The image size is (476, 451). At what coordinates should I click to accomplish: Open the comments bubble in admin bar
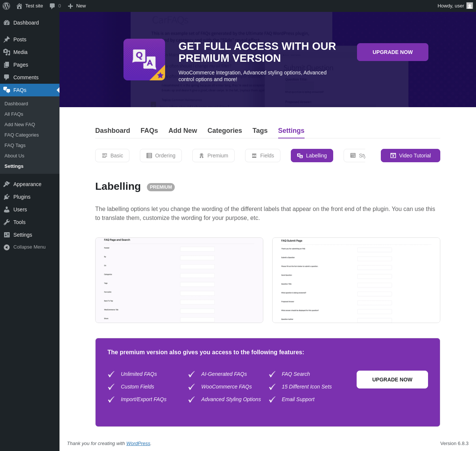pyautogui.click(x=52, y=6)
